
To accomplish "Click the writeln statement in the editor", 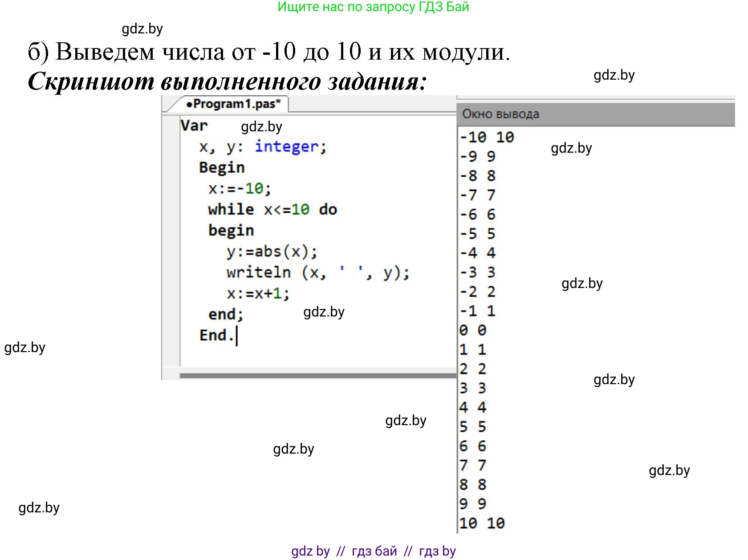I will pyautogui.click(x=317, y=273).
